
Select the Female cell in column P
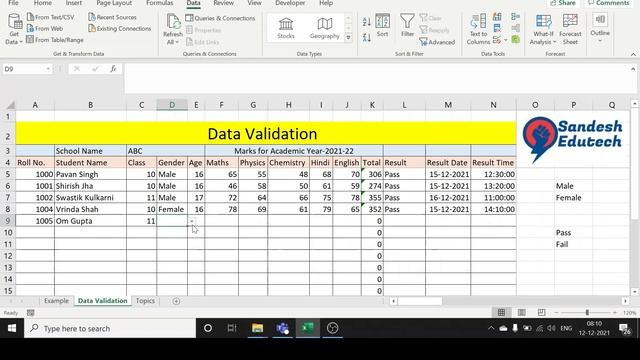[573, 198]
